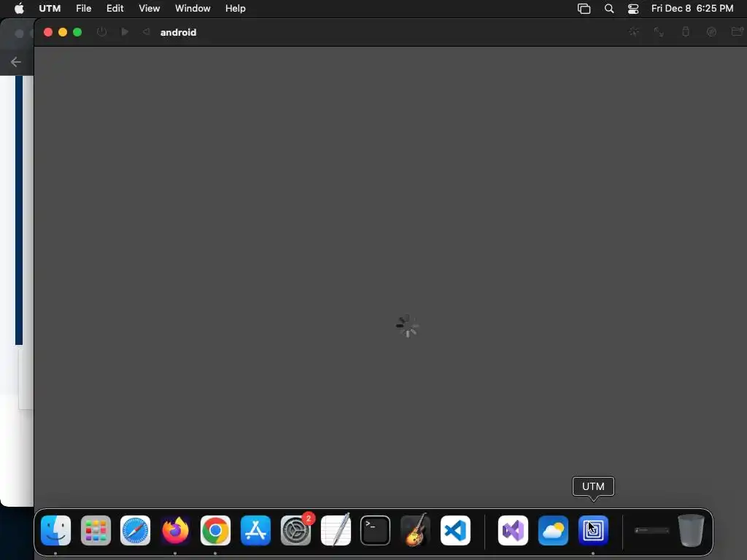This screenshot has height=560, width=747.
Task: Click the date and time in menu bar
Action: [x=692, y=9]
